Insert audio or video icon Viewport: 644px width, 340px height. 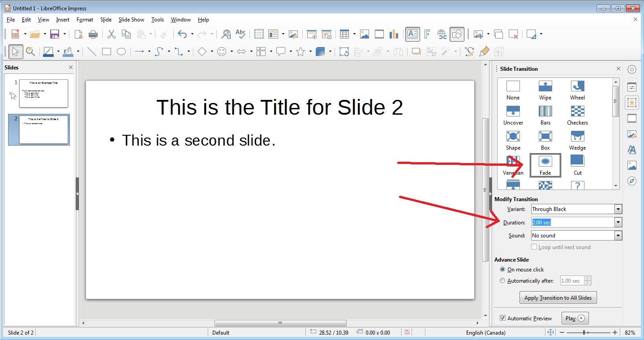pyautogui.click(x=379, y=34)
